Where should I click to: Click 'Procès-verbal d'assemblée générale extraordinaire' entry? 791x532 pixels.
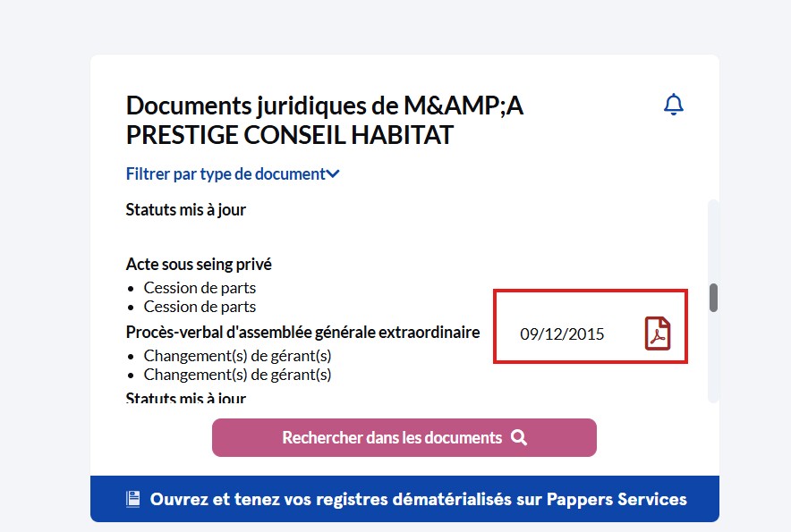(302, 333)
